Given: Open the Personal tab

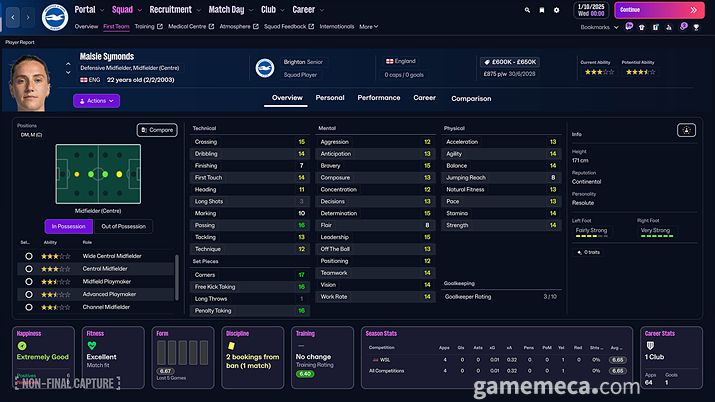Looking at the screenshot, I should [329, 98].
